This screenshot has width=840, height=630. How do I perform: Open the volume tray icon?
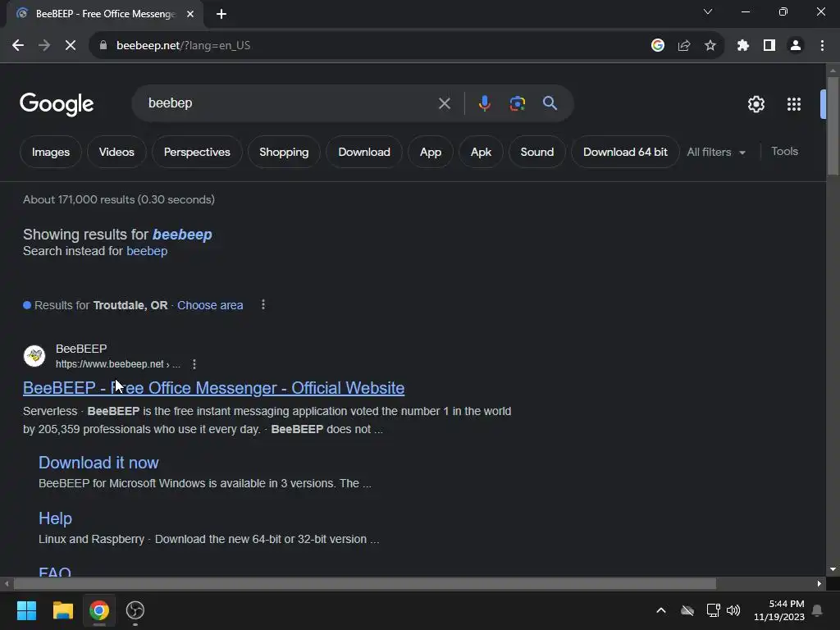pos(733,610)
